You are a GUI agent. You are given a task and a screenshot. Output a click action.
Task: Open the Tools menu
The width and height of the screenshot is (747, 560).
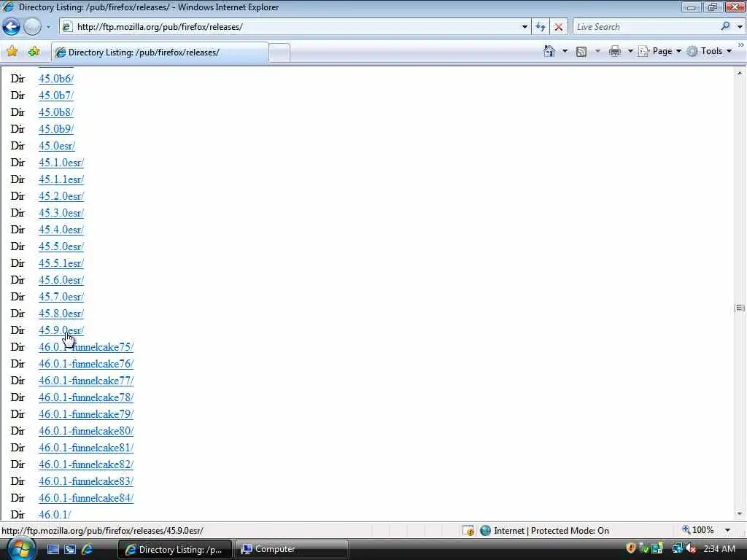(x=709, y=51)
